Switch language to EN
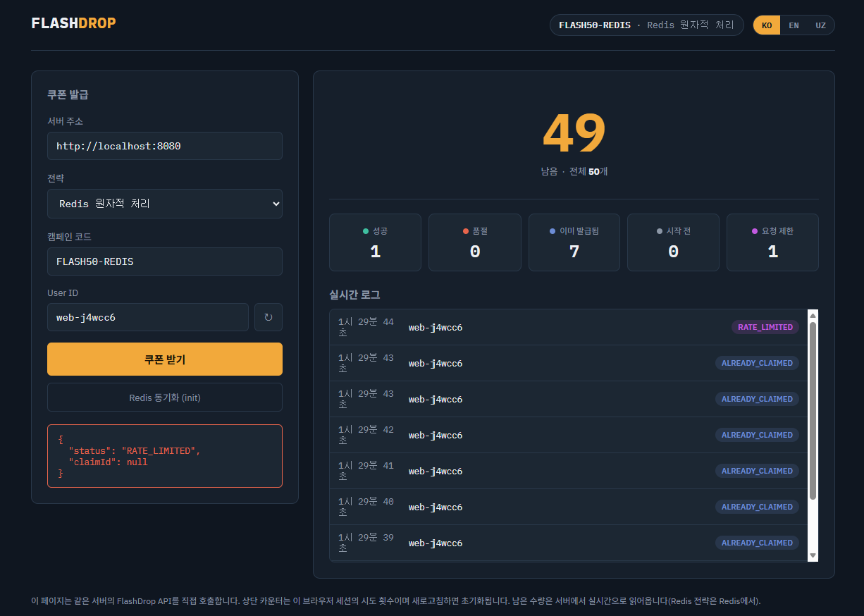Viewport: 864px width, 616px height. [x=794, y=25]
